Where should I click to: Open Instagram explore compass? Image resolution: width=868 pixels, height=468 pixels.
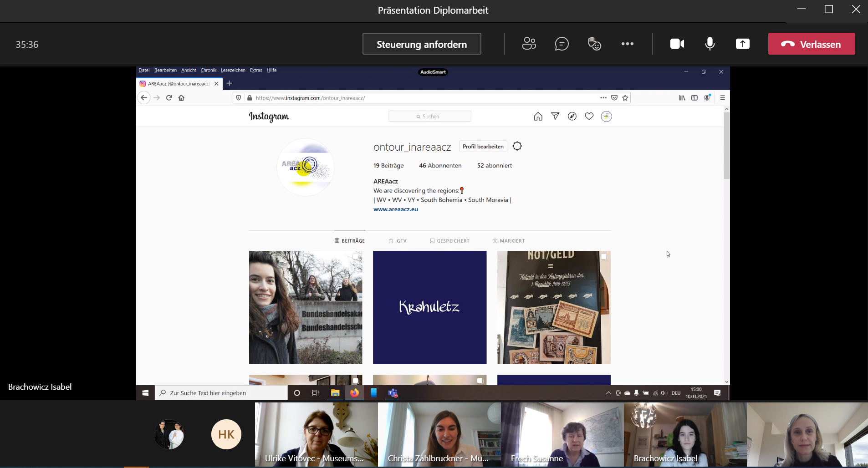[572, 117]
